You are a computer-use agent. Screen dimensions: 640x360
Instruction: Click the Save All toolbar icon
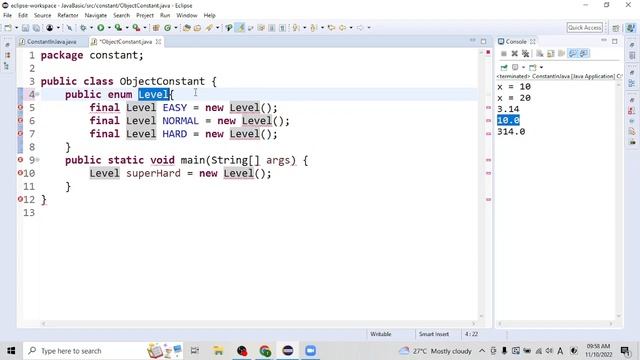[36, 28]
